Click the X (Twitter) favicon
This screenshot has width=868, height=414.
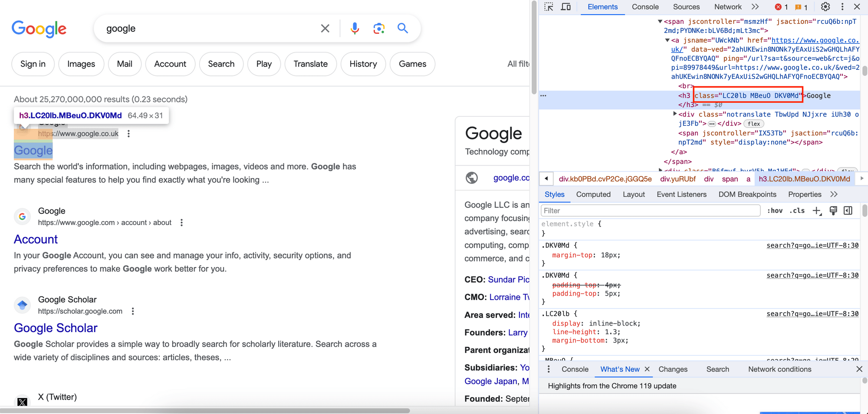(x=23, y=402)
